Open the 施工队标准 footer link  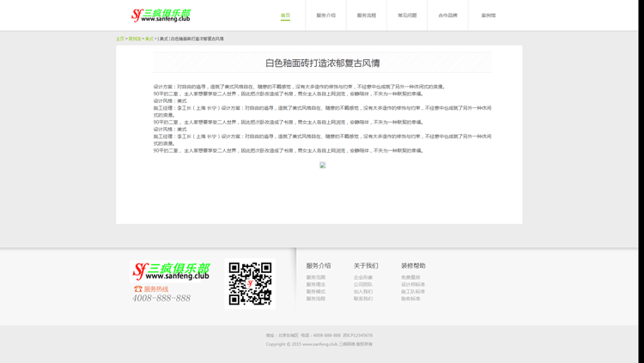point(413,292)
